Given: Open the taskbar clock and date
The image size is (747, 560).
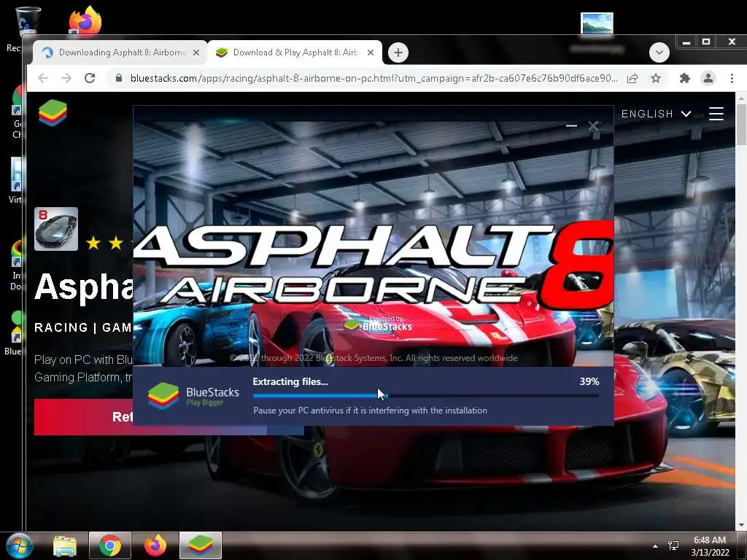Looking at the screenshot, I should [x=710, y=546].
